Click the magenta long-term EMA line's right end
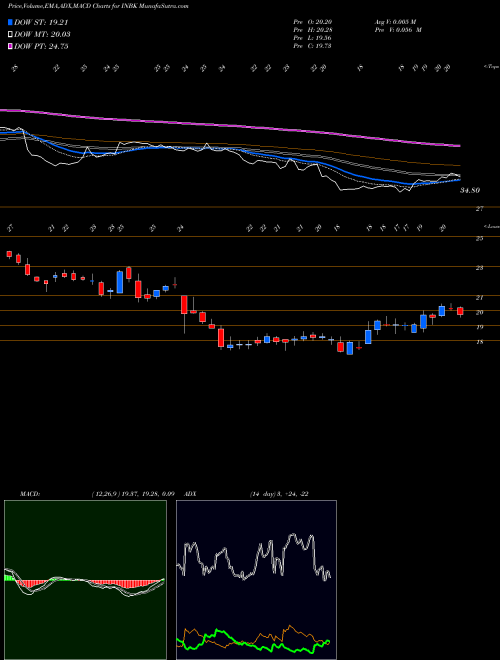Screen dimensions: 500x660 click(458, 146)
